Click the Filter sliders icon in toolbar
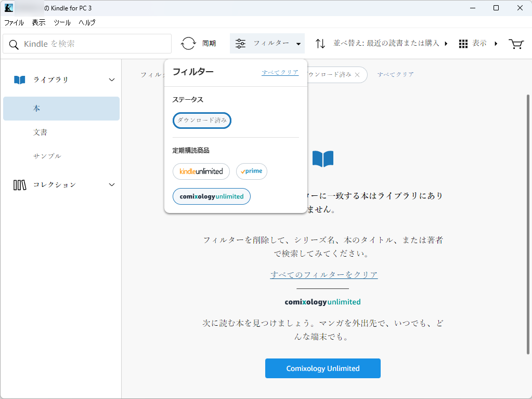 coord(240,43)
